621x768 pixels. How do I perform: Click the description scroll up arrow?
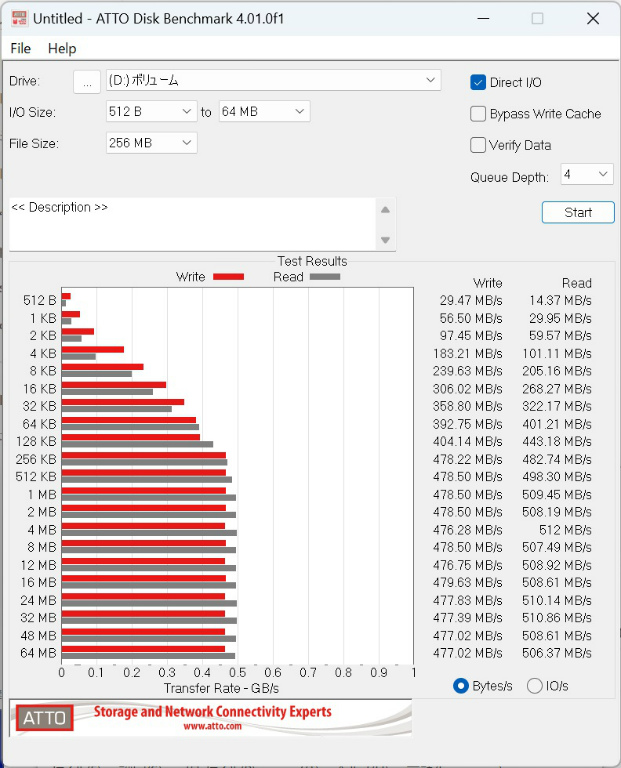(385, 210)
